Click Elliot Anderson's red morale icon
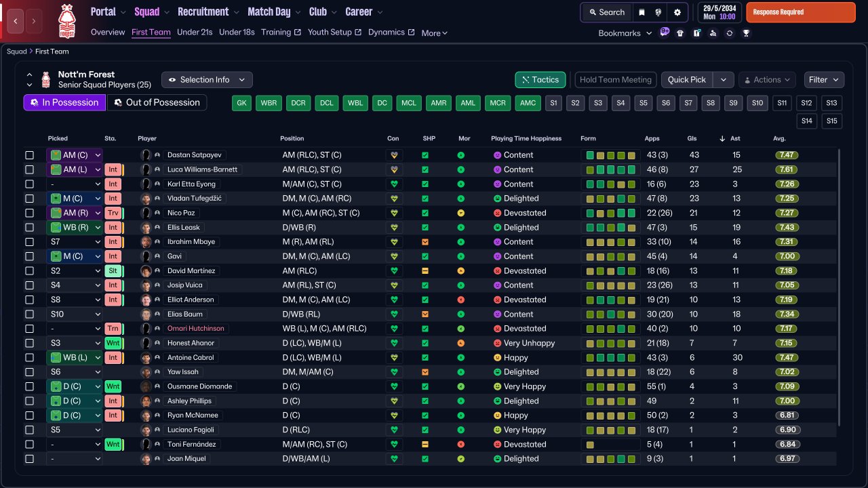868x488 pixels. (x=461, y=300)
